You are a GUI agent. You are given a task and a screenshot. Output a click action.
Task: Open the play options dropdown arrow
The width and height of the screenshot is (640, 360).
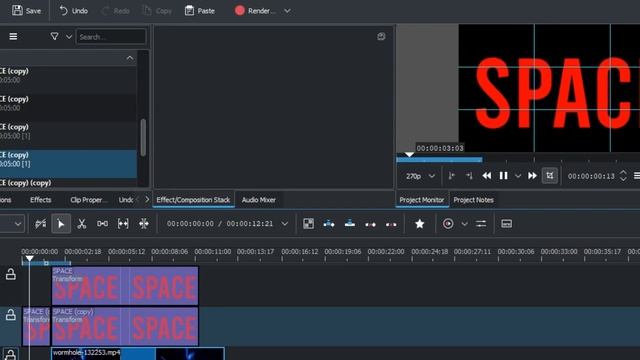(x=518, y=176)
